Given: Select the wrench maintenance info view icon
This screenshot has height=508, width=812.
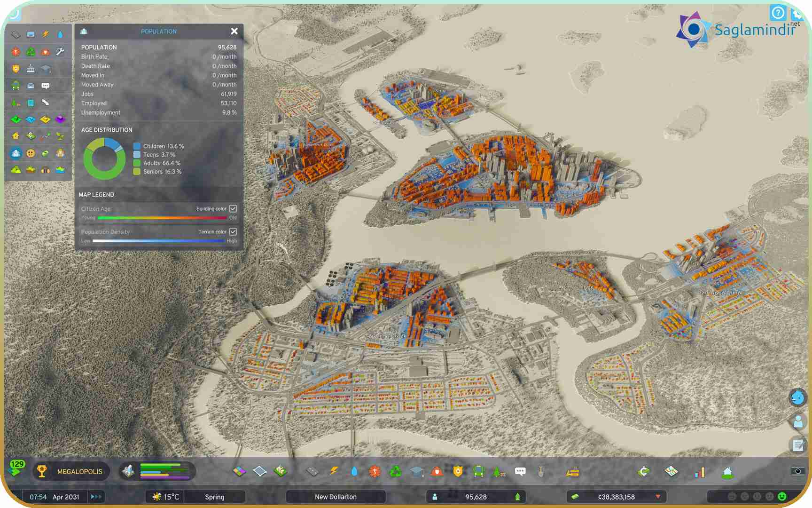Looking at the screenshot, I should pos(60,51).
